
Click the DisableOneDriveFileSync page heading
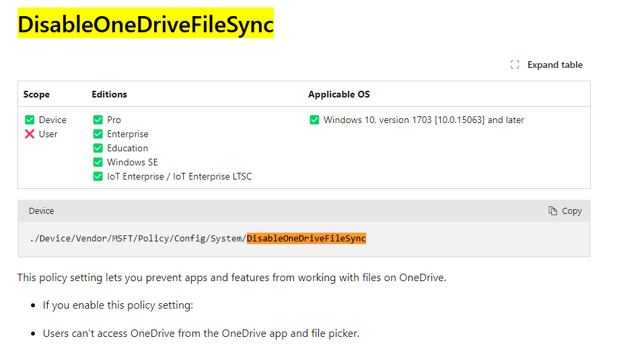click(145, 24)
